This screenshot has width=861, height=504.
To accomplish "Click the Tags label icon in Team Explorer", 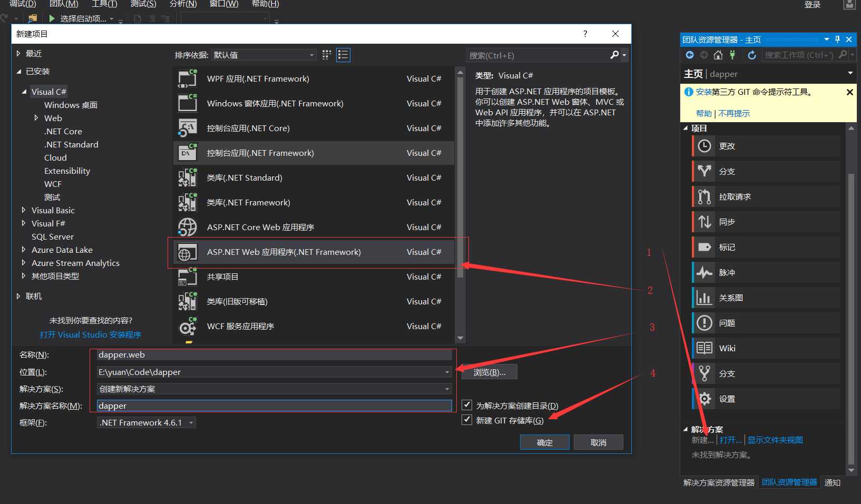I will [x=705, y=247].
